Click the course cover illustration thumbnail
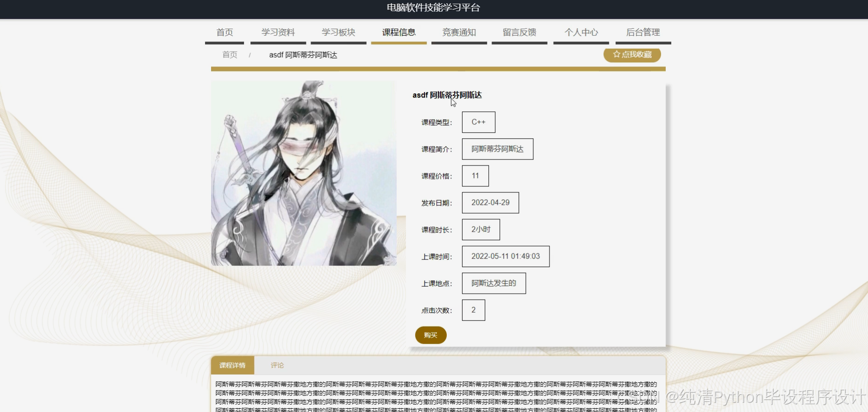Image resolution: width=868 pixels, height=412 pixels. [x=304, y=173]
